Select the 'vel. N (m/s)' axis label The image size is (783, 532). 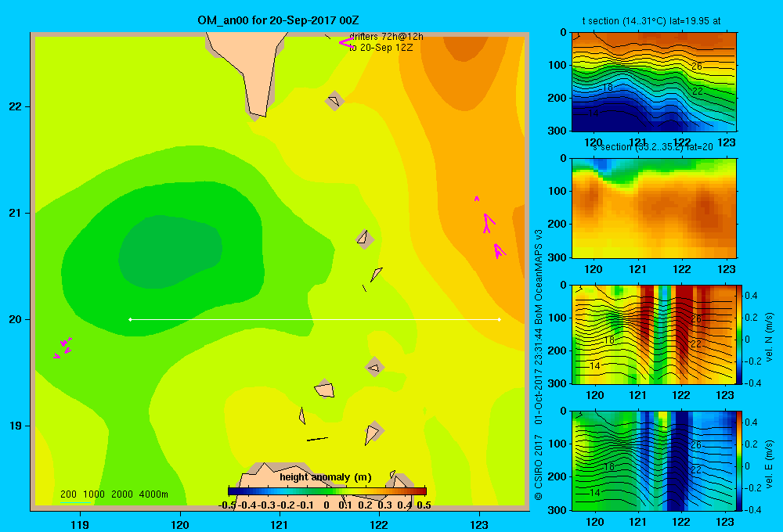(x=770, y=337)
